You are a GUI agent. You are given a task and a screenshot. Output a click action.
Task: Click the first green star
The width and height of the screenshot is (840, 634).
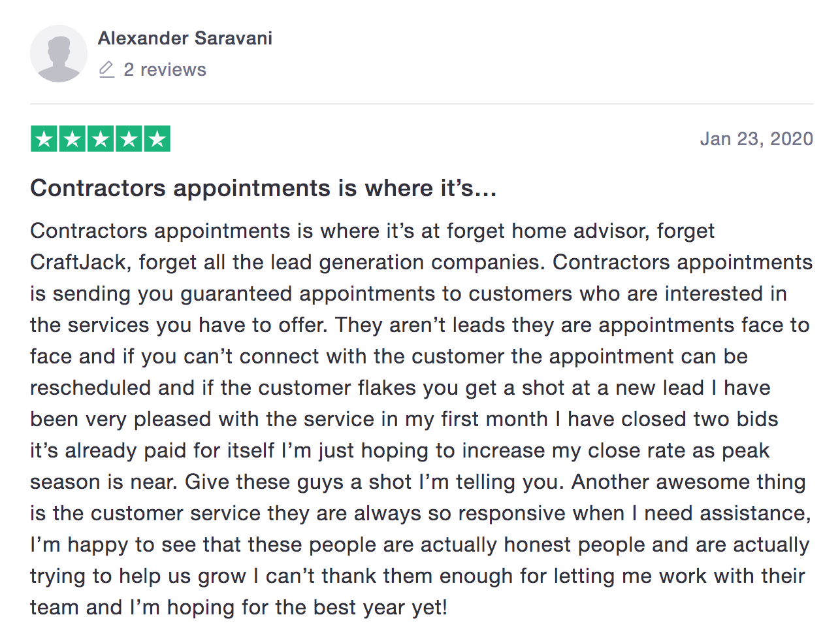click(44, 139)
